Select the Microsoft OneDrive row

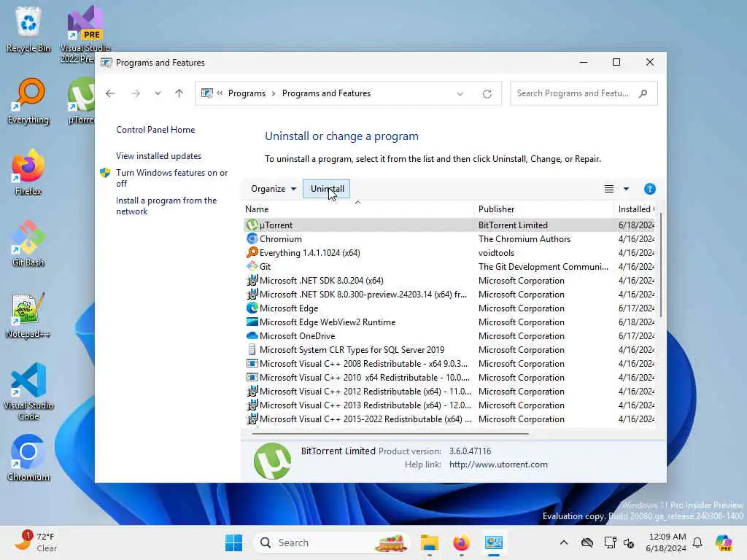click(x=449, y=335)
